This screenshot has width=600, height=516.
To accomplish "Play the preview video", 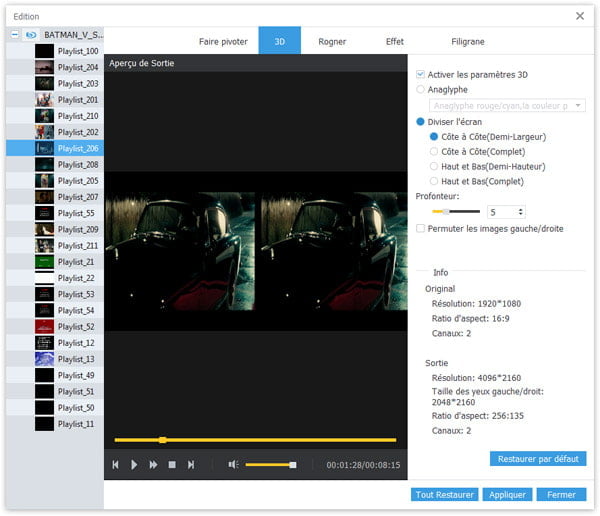I will [x=134, y=465].
